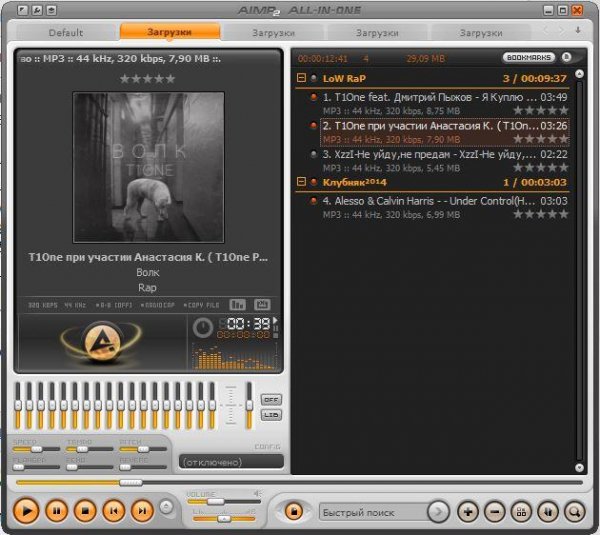
Task: Open the third tab labeled Загрузки
Action: (273, 33)
